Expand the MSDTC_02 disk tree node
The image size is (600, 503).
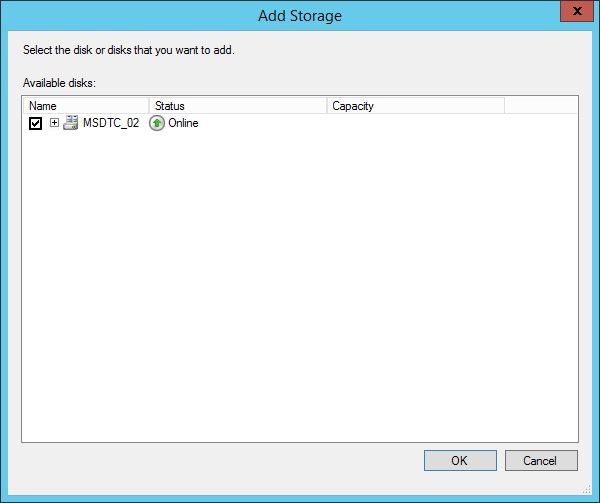click(x=55, y=123)
